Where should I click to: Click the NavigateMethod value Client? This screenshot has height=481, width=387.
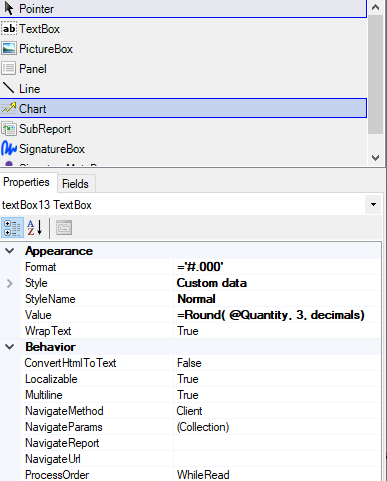pos(277,411)
